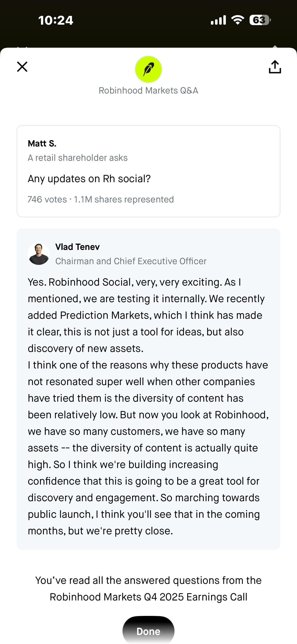This screenshot has height=644, width=297.
Task: Tap Vlad Tenev's profile photo
Action: (39, 254)
